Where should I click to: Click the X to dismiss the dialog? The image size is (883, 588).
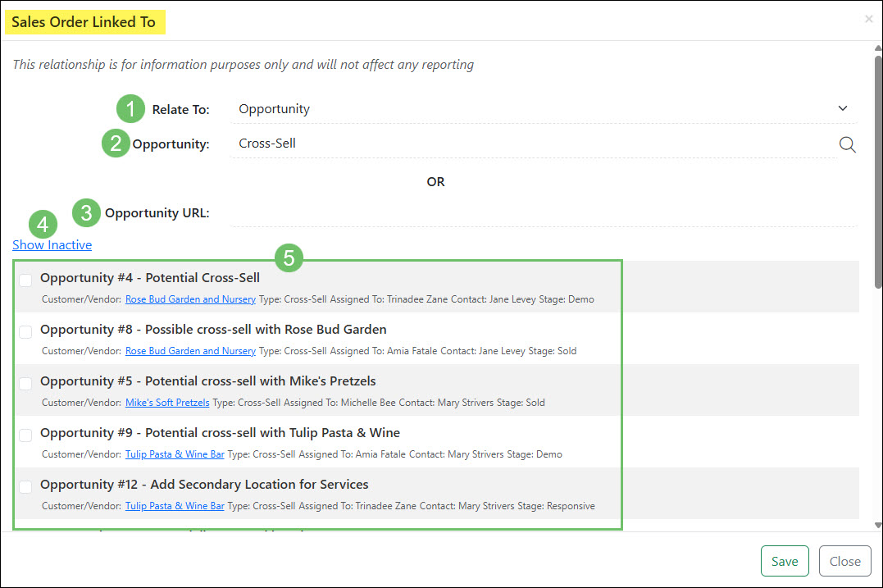pyautogui.click(x=868, y=19)
